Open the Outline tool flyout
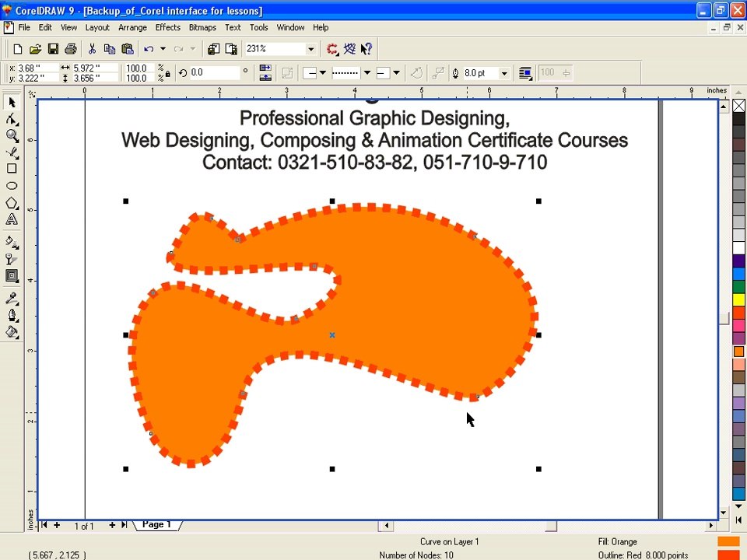Image resolution: width=747 pixels, height=560 pixels. tap(12, 315)
